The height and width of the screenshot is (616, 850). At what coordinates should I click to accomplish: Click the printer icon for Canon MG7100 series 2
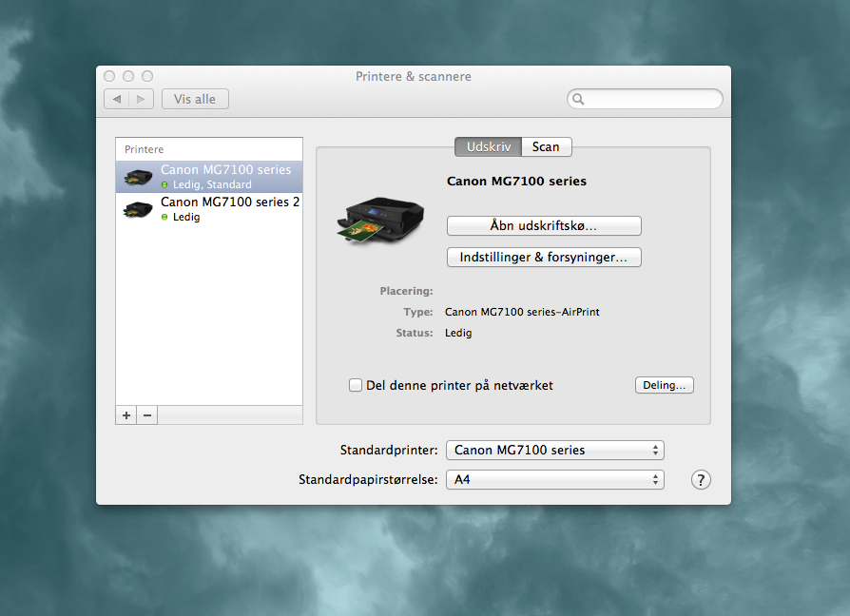(x=138, y=209)
